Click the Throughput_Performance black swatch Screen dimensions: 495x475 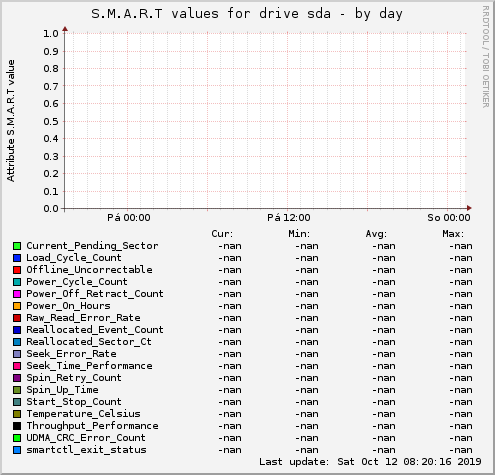tap(17, 426)
